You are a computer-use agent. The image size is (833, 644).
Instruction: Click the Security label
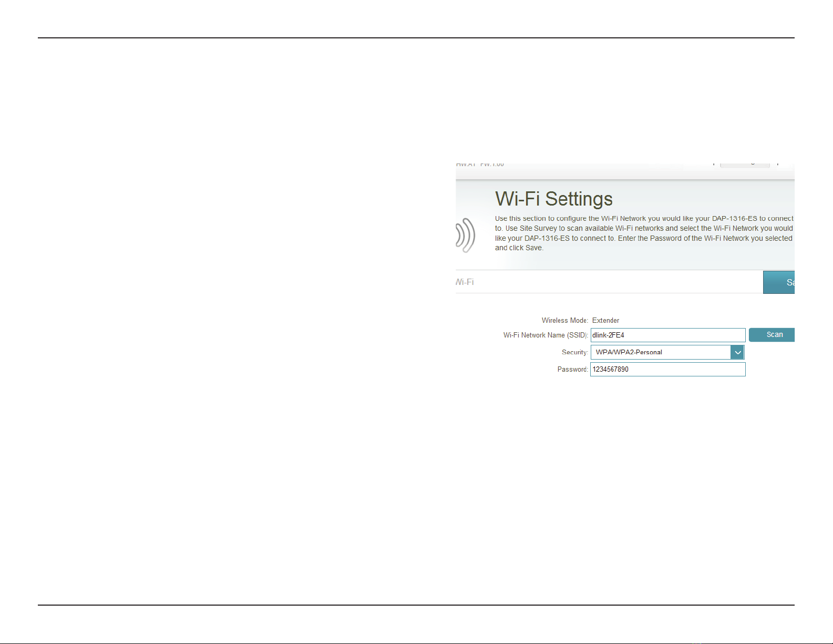point(575,352)
